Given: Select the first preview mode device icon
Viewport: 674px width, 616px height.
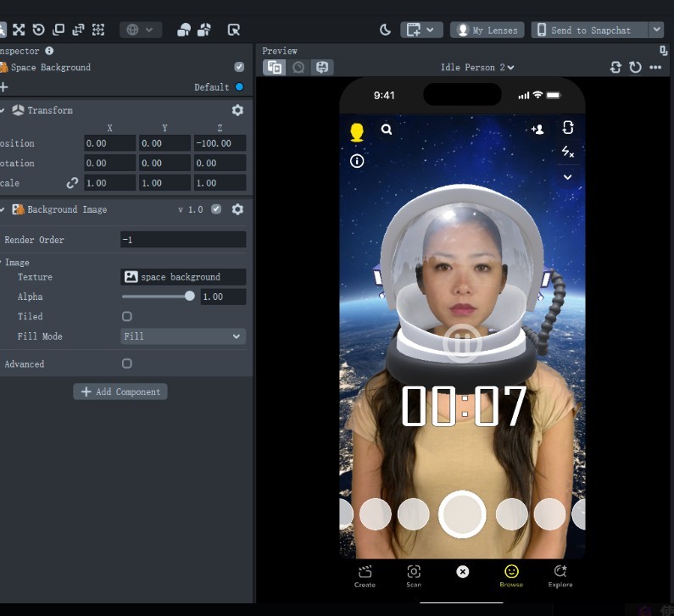Looking at the screenshot, I should [x=274, y=68].
